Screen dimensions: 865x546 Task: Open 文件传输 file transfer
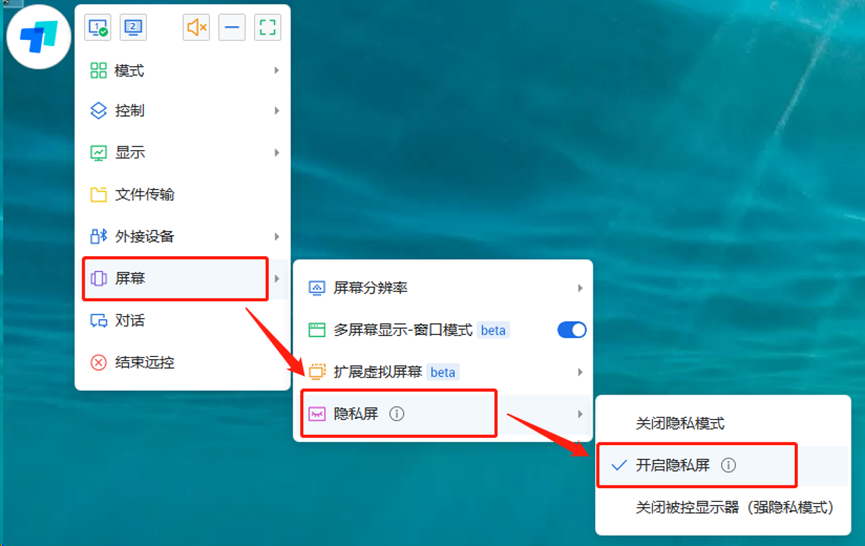pyautogui.click(x=183, y=195)
